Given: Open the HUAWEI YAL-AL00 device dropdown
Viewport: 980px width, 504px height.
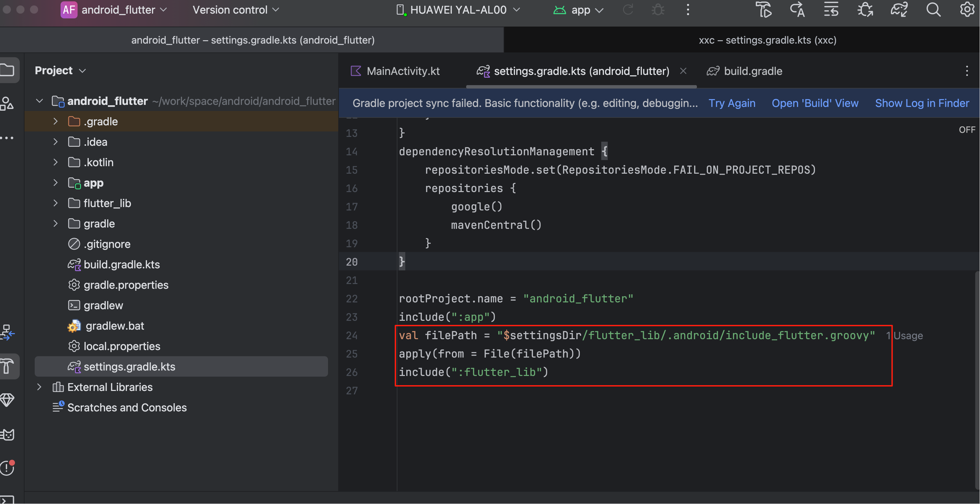Looking at the screenshot, I should click(458, 10).
